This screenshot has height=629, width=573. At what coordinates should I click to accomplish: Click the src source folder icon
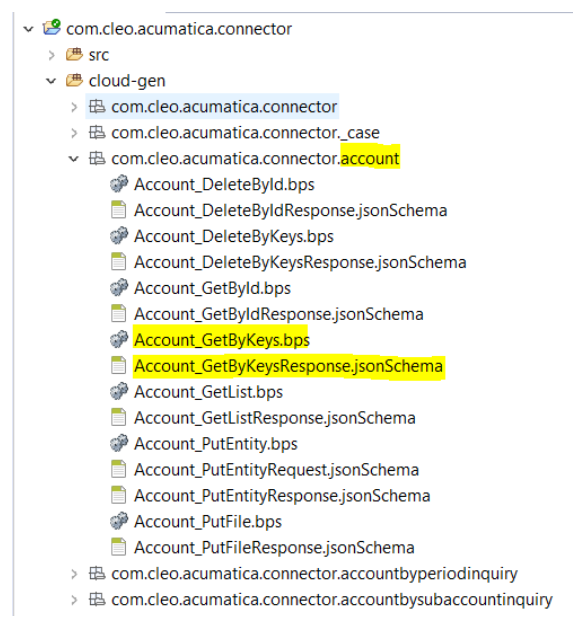pyautogui.click(x=74, y=54)
